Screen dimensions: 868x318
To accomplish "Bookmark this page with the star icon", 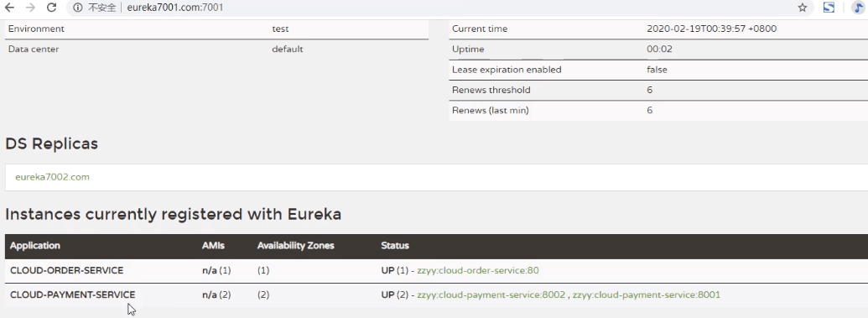I will [802, 8].
